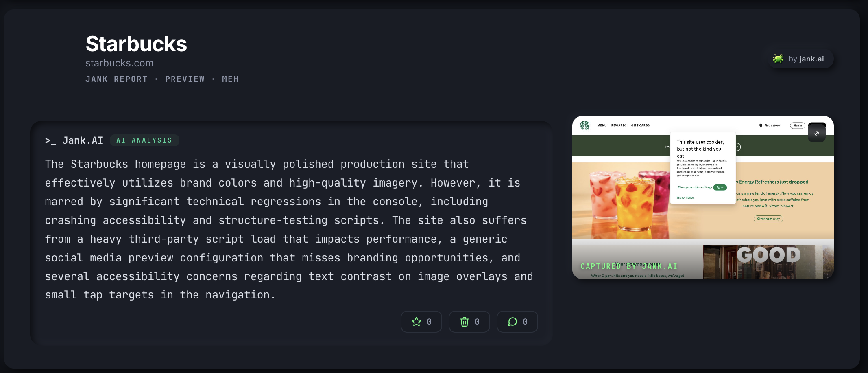Open comments via the speech bubble icon
Viewport: 868px width, 373px height.
(512, 322)
